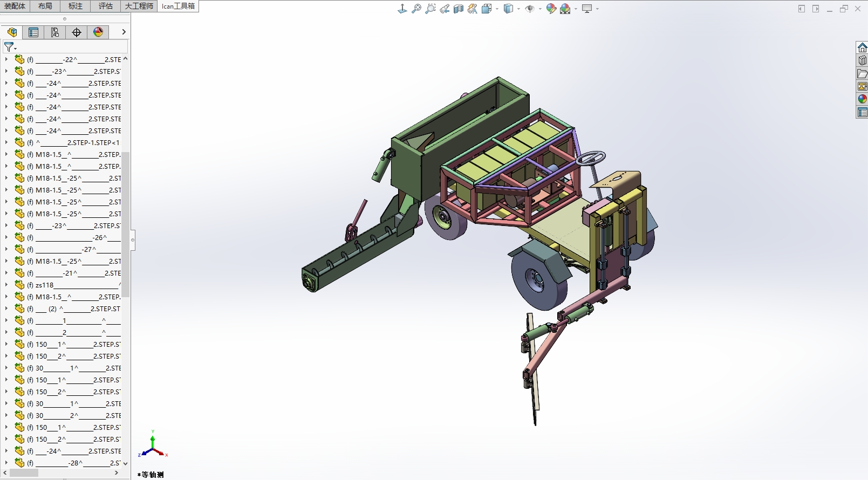The width and height of the screenshot is (868, 480).
Task: Show more manager tabs chevron
Action: point(124,32)
